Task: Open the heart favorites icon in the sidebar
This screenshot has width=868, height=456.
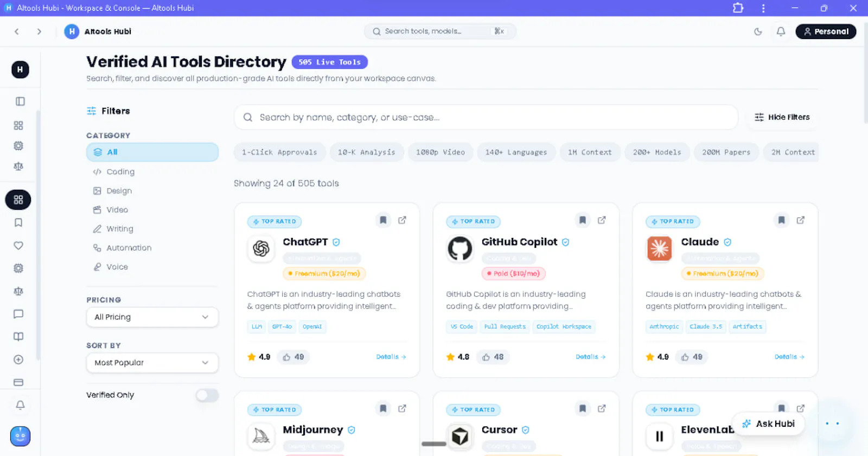Action: 18,246
